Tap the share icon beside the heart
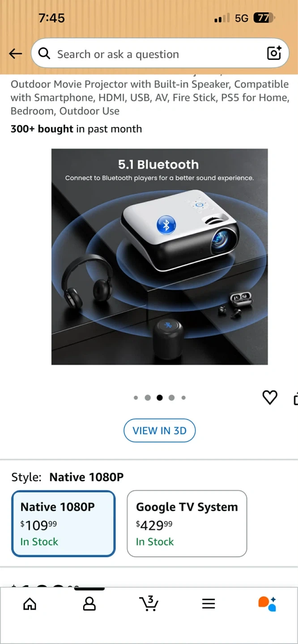Image resolution: width=298 pixels, height=644 pixels. 295,398
